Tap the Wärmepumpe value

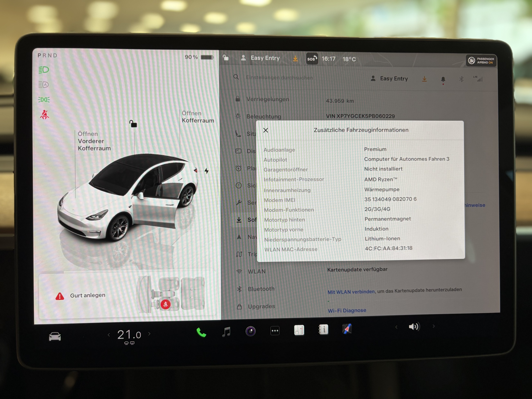(x=382, y=189)
